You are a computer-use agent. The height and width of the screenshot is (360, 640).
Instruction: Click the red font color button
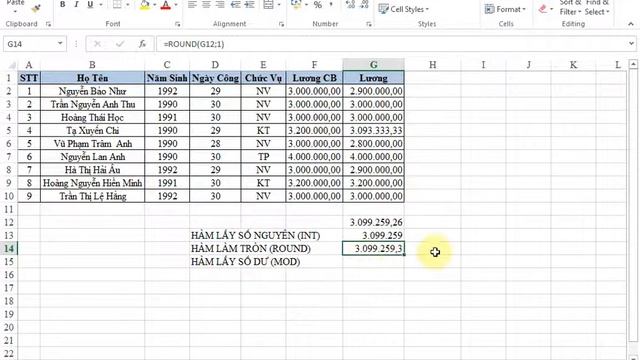coord(166,5)
